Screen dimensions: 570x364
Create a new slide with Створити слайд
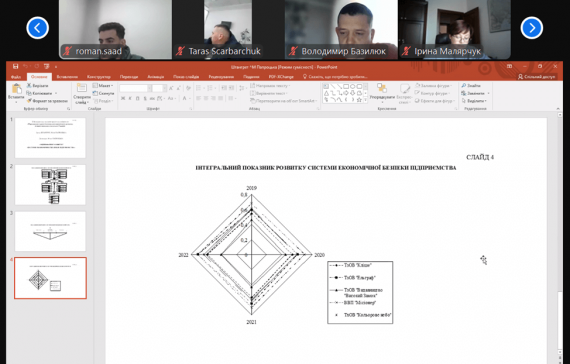click(82, 94)
